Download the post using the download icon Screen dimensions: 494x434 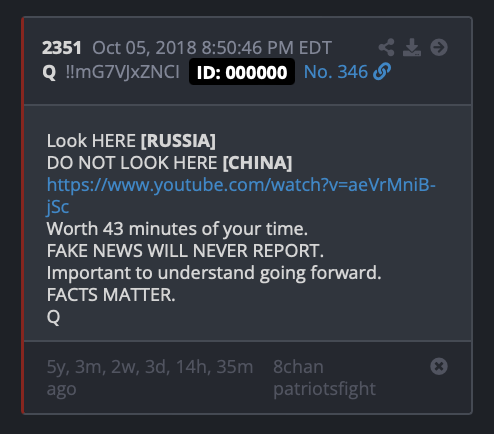click(x=412, y=47)
